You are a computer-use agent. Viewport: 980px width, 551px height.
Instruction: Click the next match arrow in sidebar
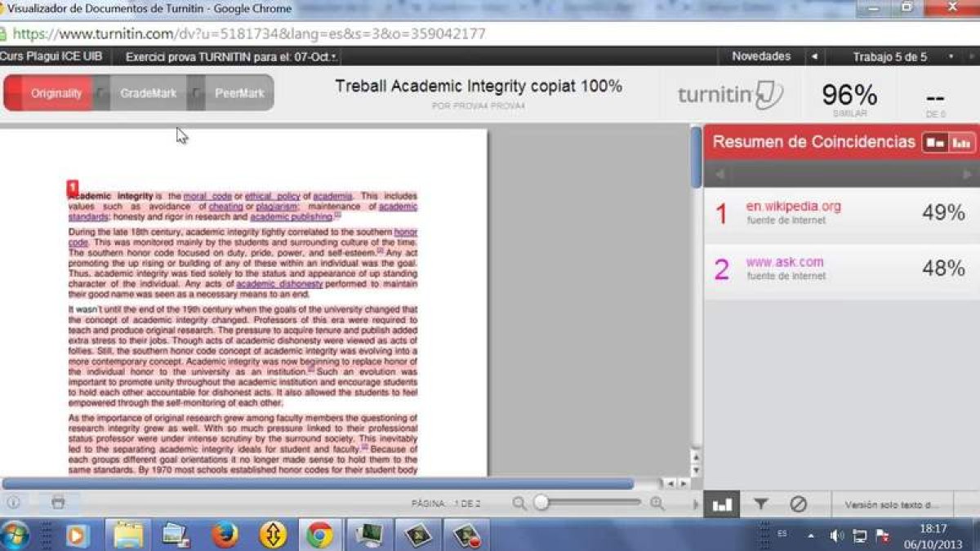coord(967,174)
